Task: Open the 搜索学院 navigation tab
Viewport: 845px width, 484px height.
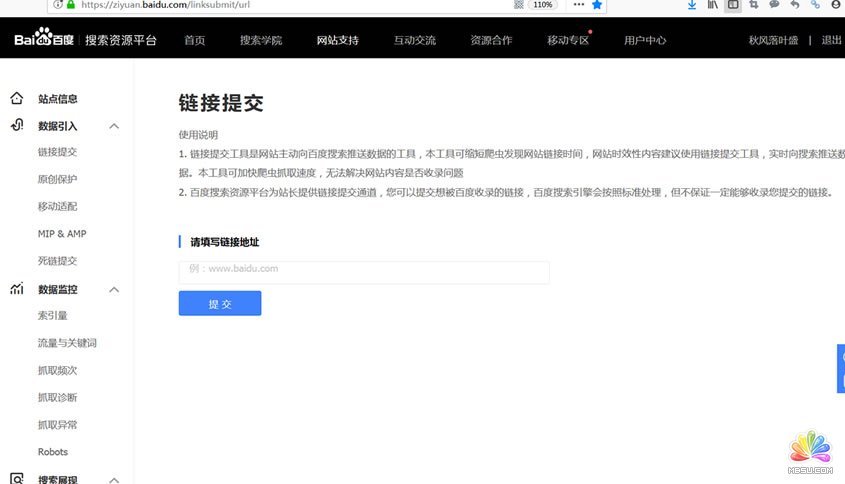Action: [261, 41]
